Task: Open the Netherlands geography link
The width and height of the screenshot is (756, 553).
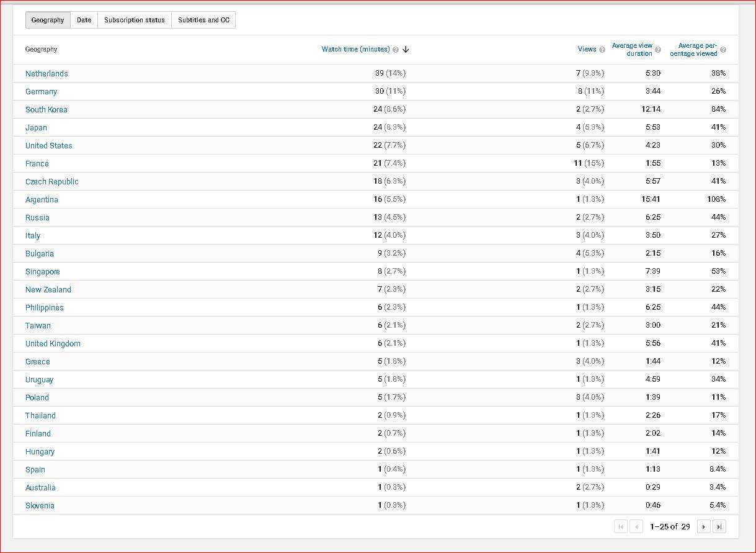Action: click(47, 74)
